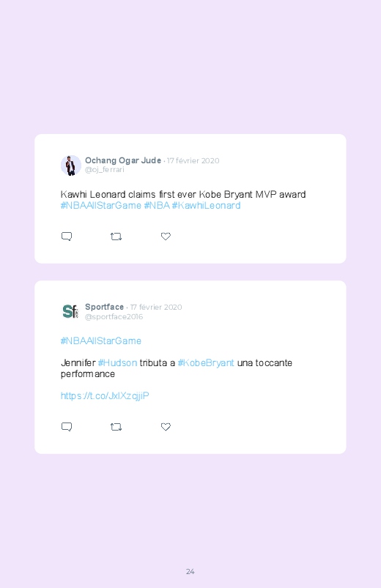
Task: Retweet the Sportface Jennifer Hudson tweet
Action: tap(116, 427)
